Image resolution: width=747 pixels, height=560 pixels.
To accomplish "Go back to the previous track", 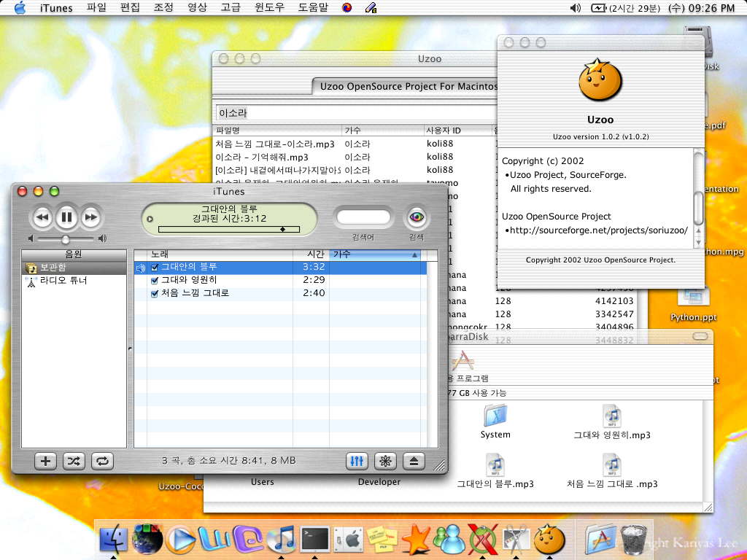I will [42, 217].
